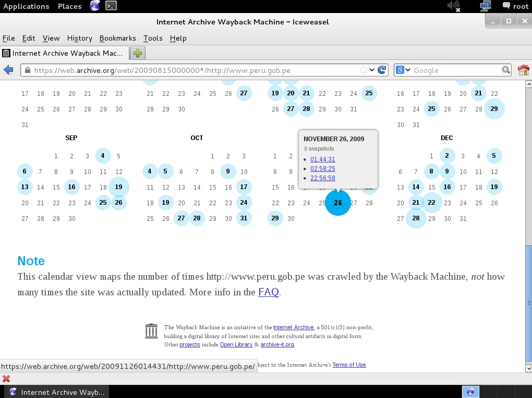532x398 pixels.
Task: Click the page's vertical scrollbar thumb
Action: 528,303
